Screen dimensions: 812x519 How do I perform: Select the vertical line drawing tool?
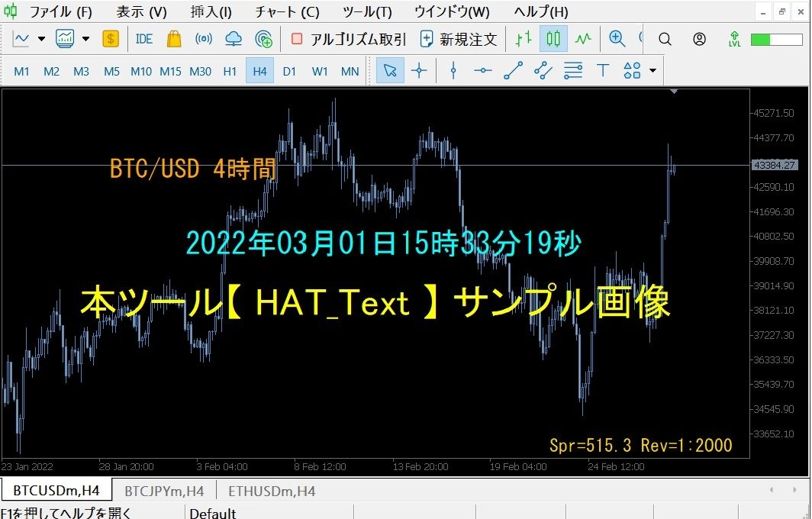point(453,70)
